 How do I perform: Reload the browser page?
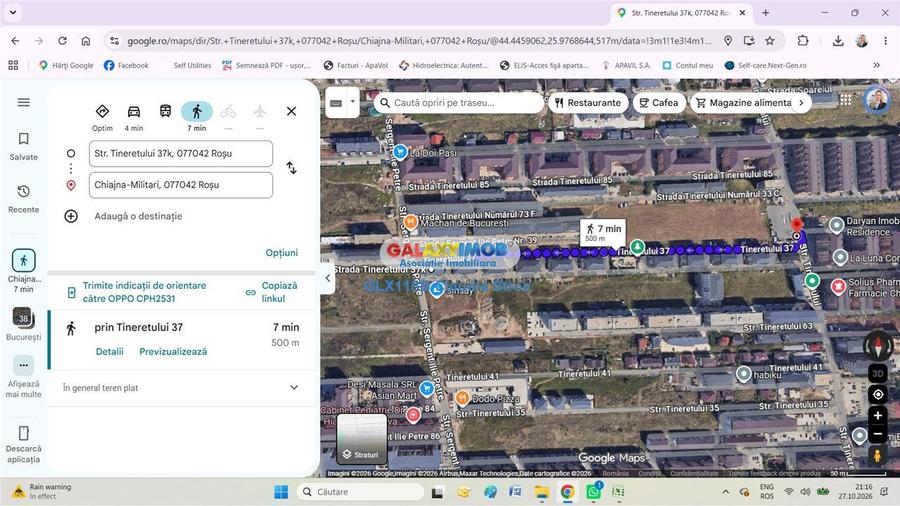point(62,41)
